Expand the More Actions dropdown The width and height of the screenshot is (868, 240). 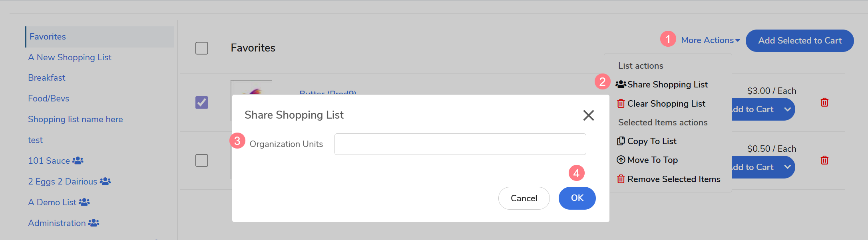710,40
